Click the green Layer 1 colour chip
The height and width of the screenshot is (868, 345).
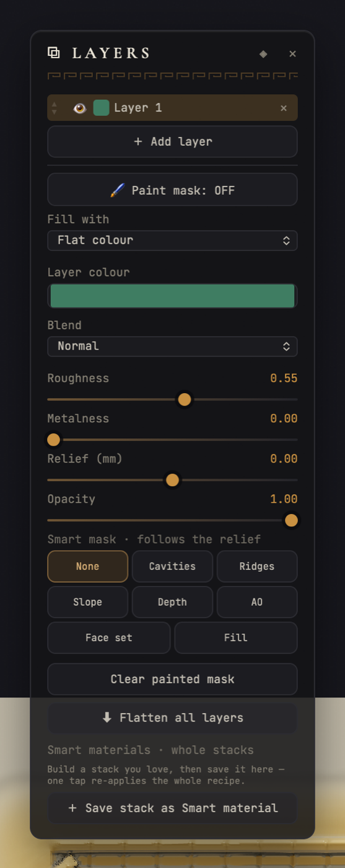pos(101,108)
